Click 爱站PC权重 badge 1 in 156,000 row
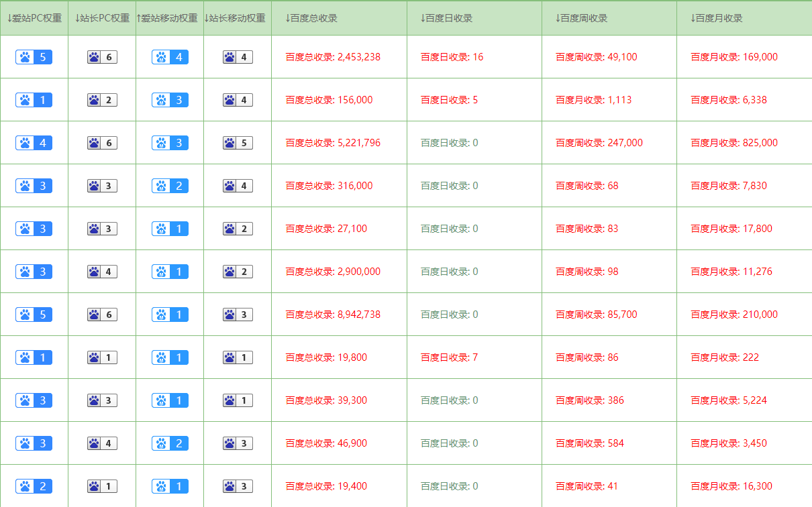 click(x=34, y=100)
